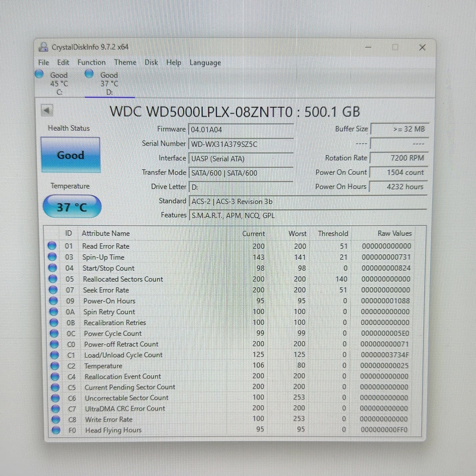Click status orb of Spin-Up Time row

(x=52, y=257)
